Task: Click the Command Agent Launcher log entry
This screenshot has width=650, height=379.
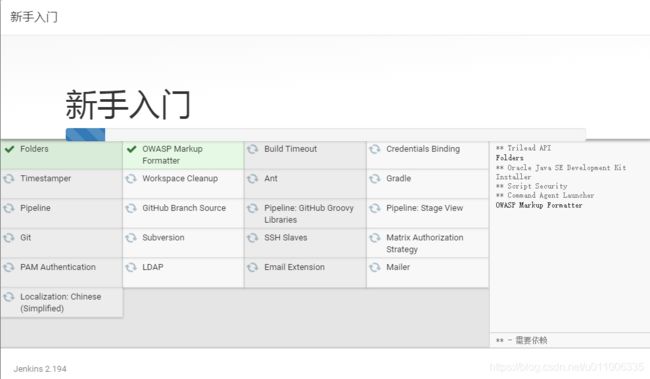Action: tap(545, 195)
